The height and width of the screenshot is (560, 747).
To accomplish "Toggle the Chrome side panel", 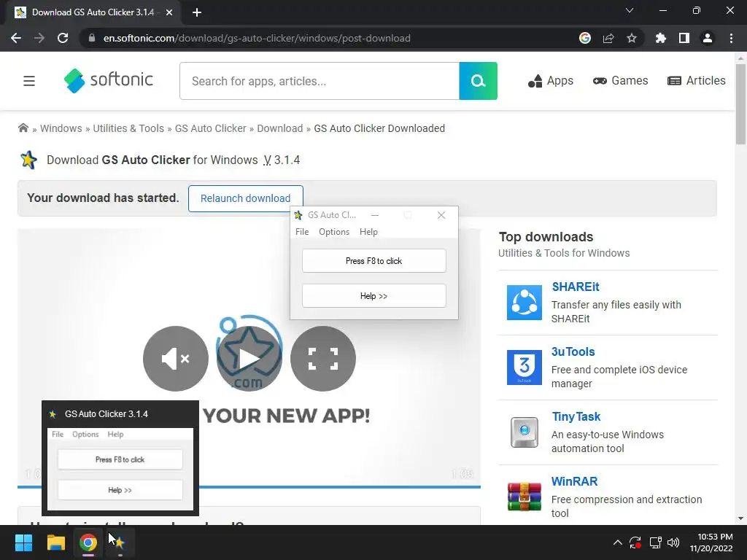I will (x=684, y=38).
